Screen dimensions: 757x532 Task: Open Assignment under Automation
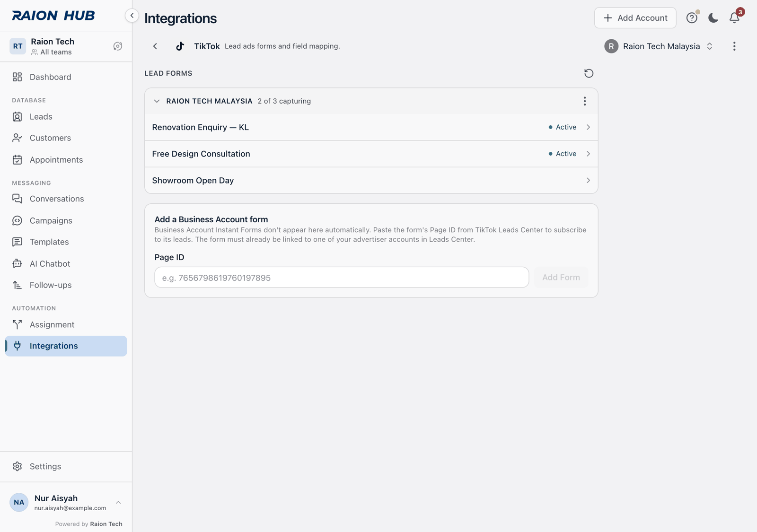point(66,325)
